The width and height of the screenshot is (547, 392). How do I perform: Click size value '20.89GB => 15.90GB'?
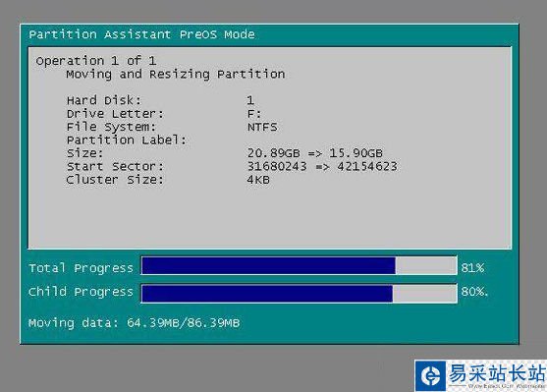tap(315, 153)
